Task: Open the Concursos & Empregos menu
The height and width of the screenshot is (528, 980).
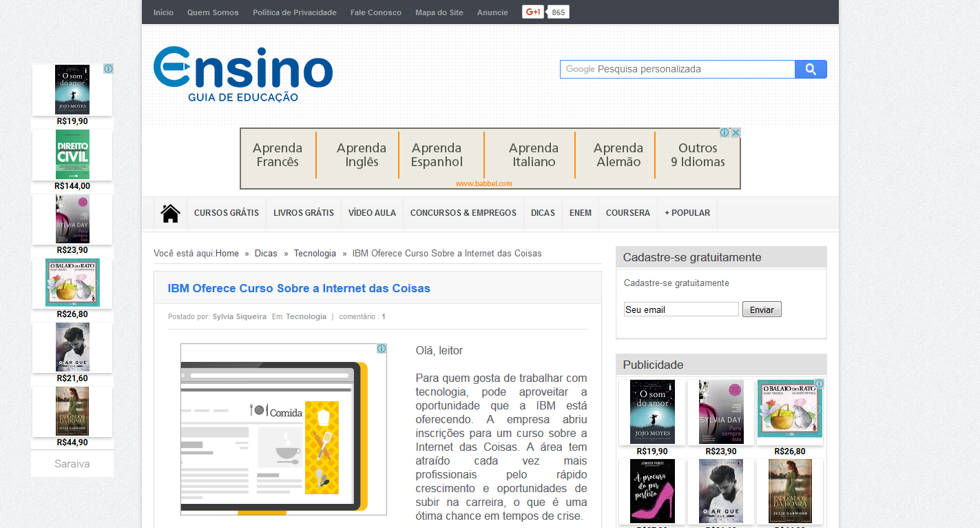Action: point(463,213)
